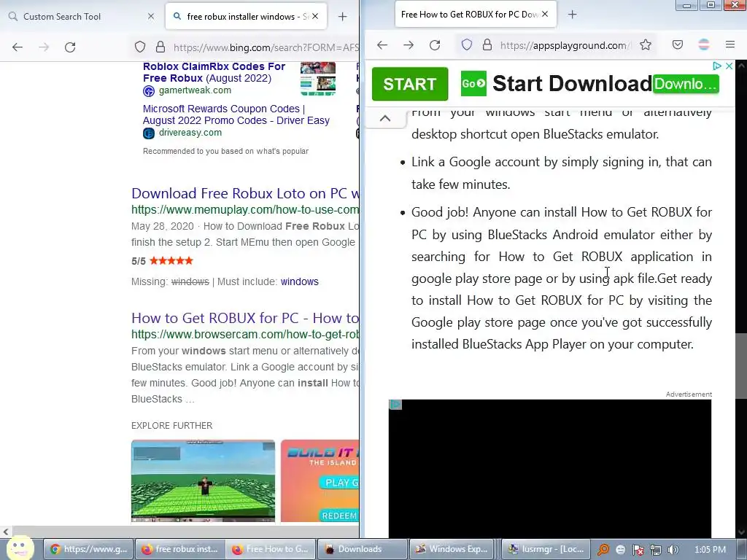747x560 pixels.
Task: Click the lock icon beside the appsplayground address
Action: [x=487, y=44]
